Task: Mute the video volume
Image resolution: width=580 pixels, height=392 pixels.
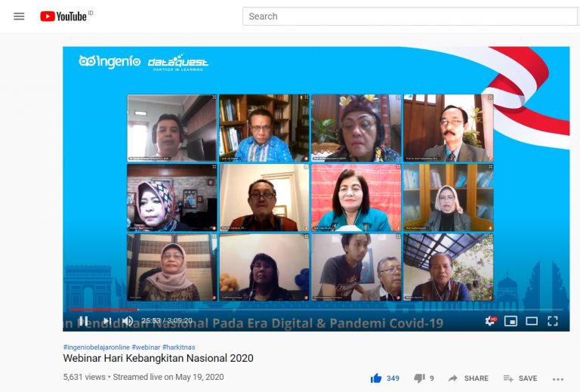Action: pyautogui.click(x=128, y=321)
